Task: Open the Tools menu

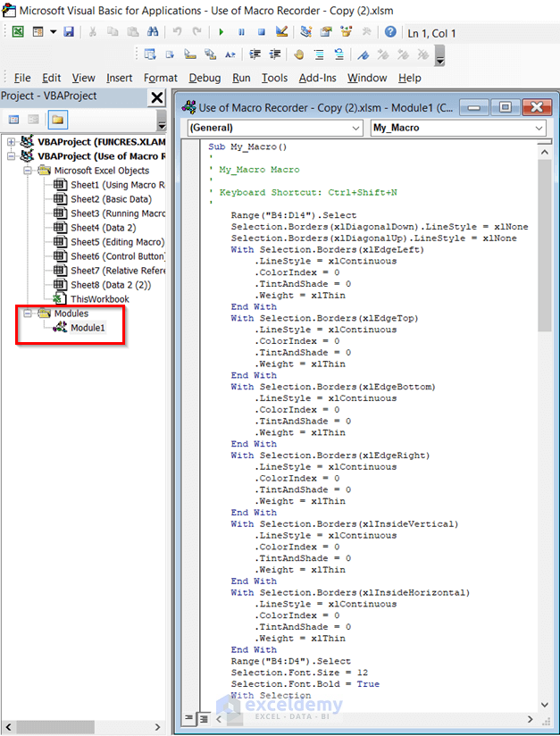Action: [274, 78]
